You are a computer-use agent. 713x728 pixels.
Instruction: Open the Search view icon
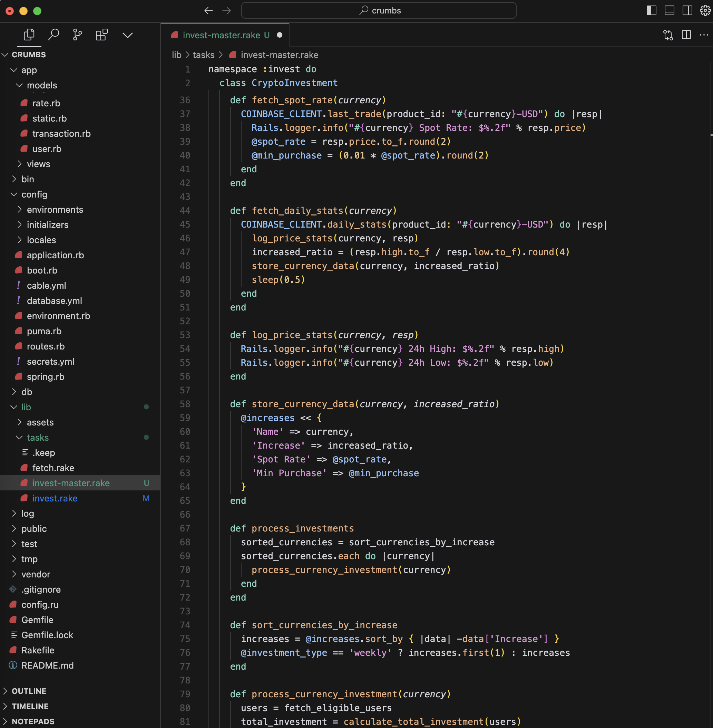pyautogui.click(x=53, y=35)
